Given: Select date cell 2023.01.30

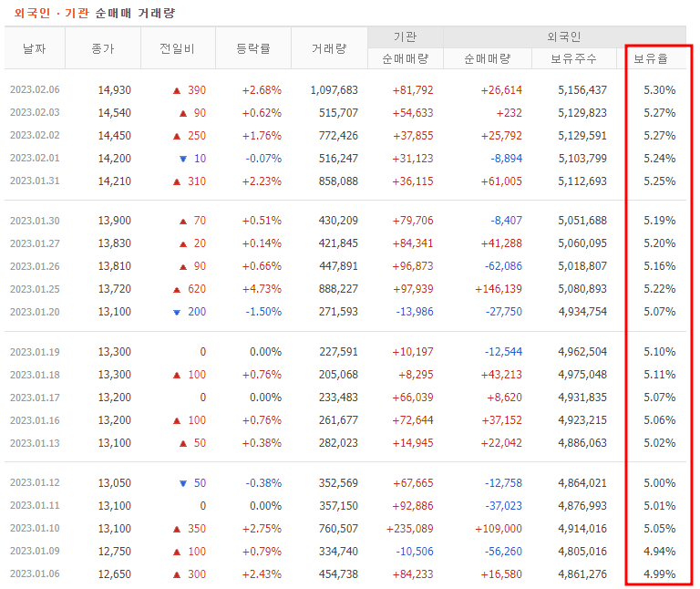Looking at the screenshot, I should tap(35, 221).
